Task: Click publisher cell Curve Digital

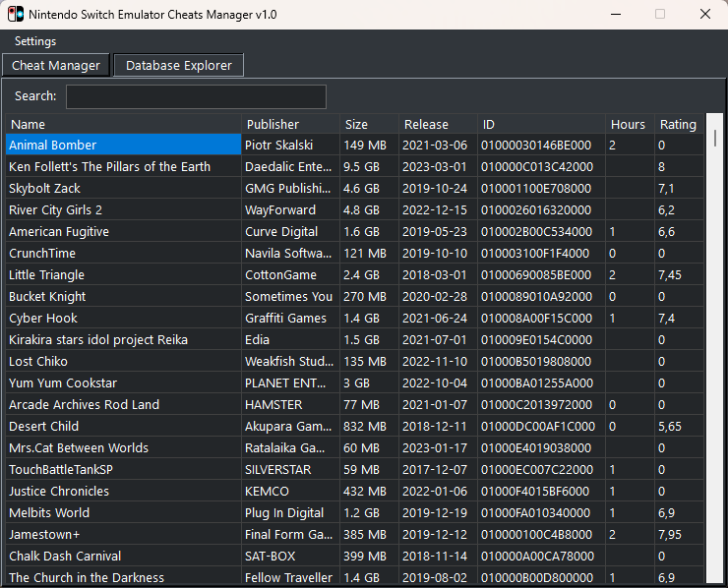Action: click(290, 232)
